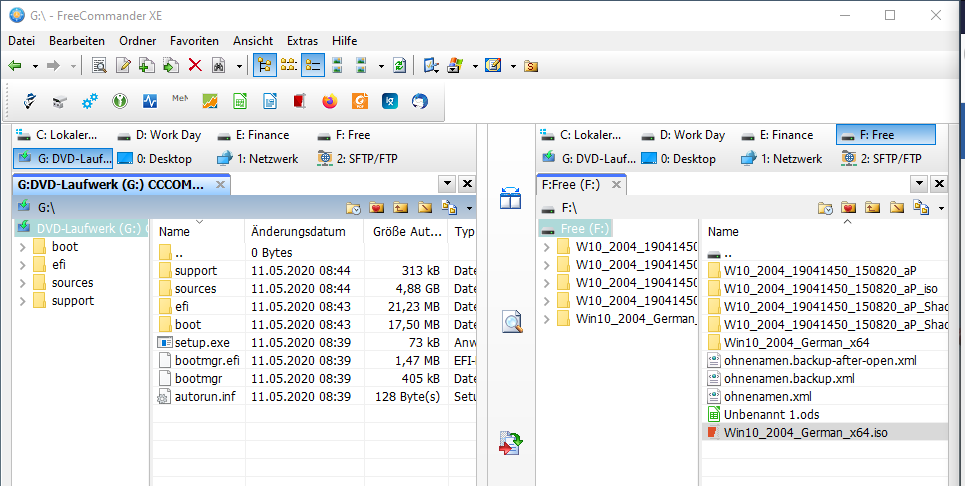This screenshot has height=486, width=965.
Task: Open the right panel tab list dropdown
Action: pyautogui.click(x=919, y=183)
